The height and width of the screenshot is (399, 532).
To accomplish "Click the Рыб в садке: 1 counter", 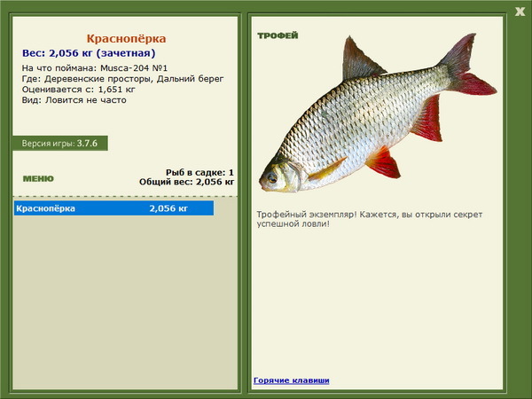I will pos(199,172).
